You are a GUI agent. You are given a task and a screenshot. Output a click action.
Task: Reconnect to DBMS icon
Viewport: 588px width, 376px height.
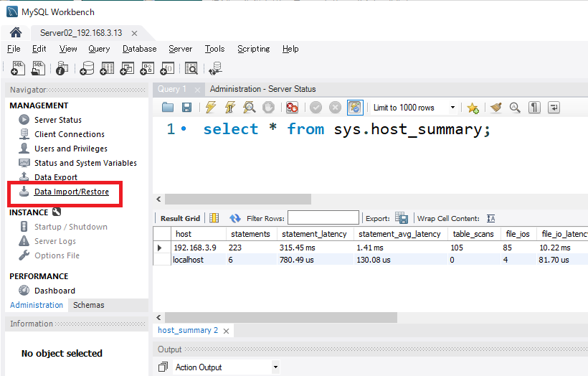216,68
